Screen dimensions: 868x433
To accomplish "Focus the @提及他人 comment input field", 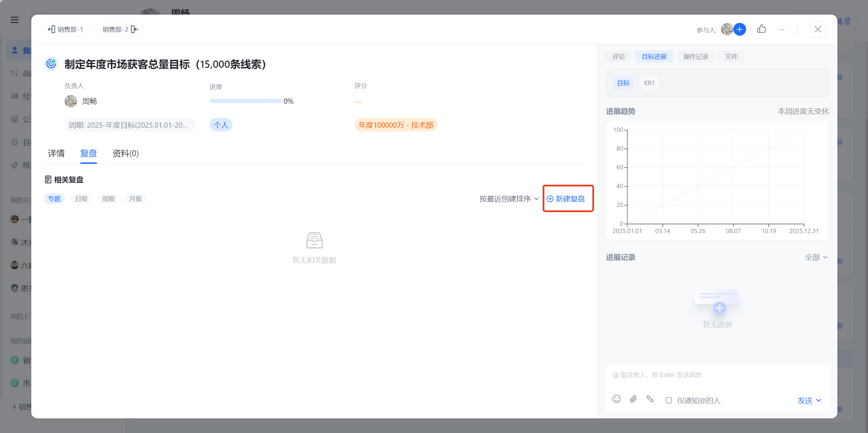I will click(717, 375).
